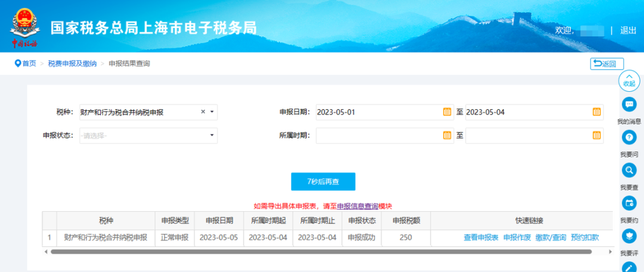
Task: Collapse the sidebar with 收起 button
Action: [629, 81]
